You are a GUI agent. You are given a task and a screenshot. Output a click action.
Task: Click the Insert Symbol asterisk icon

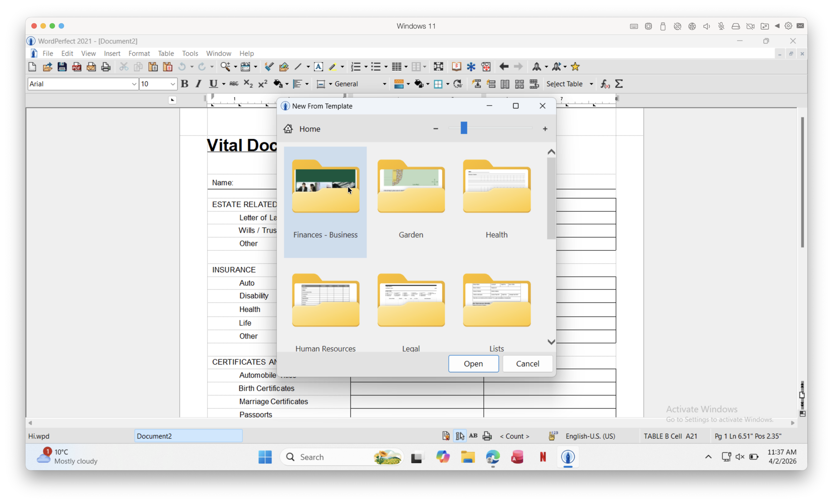(x=471, y=67)
